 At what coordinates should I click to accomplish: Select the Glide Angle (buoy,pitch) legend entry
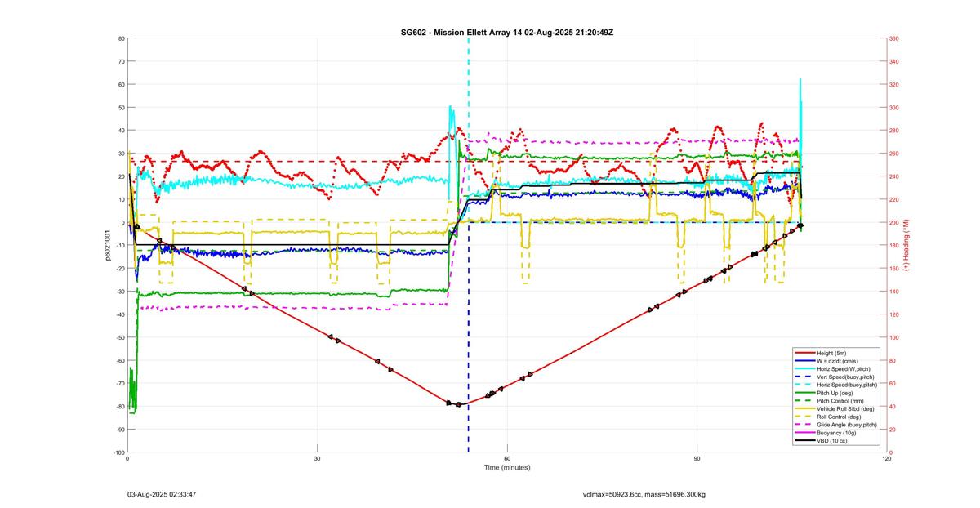coord(847,425)
